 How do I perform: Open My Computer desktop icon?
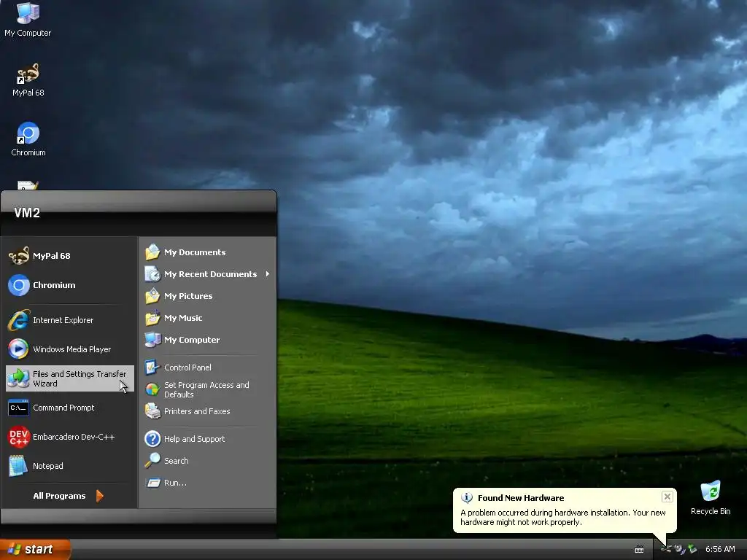click(28, 19)
